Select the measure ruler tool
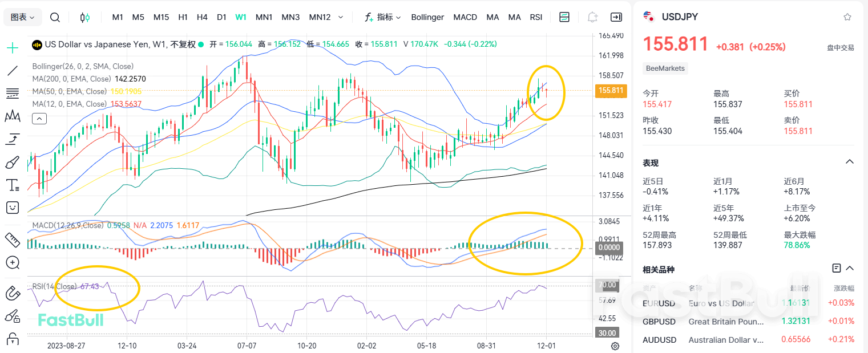 pos(12,240)
